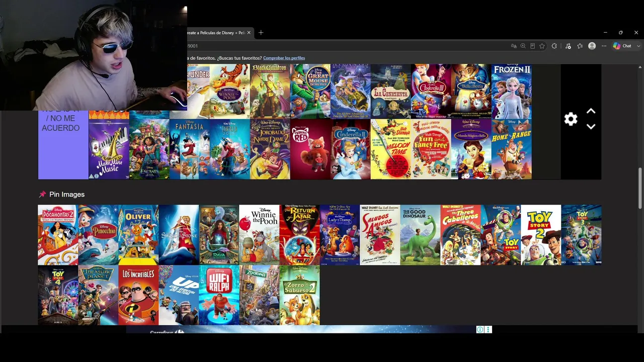Pick the Toy Story 4 poster
The height and width of the screenshot is (362, 644).
tap(58, 295)
